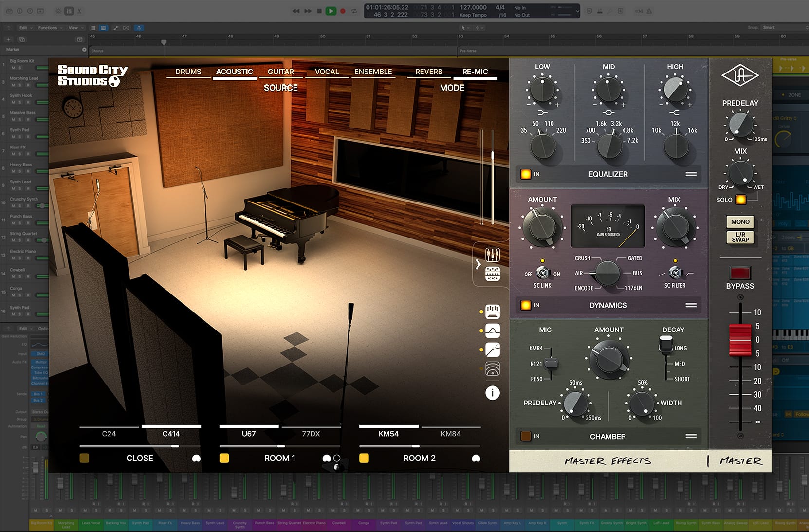Select the dynamics curve module icon
809x532 pixels.
click(493, 349)
